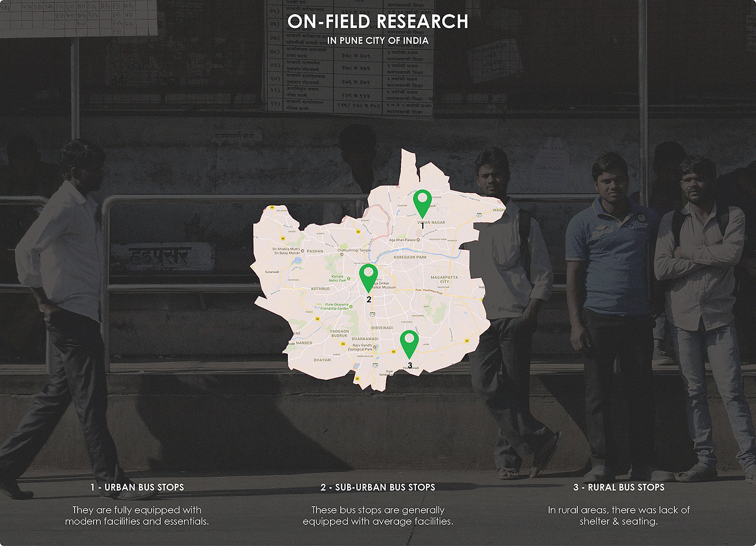This screenshot has width=756, height=546.
Task: Click the Aga Khan Palace landmark marker icon
Action: pyautogui.click(x=419, y=239)
